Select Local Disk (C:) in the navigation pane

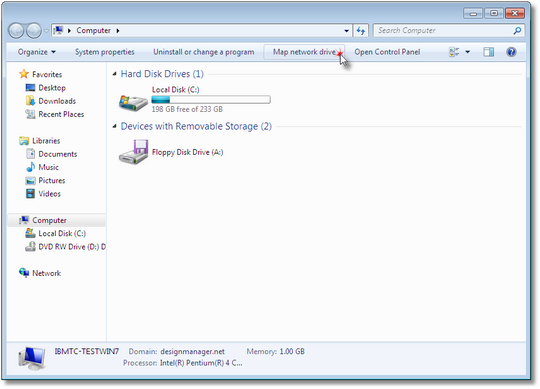pos(62,234)
